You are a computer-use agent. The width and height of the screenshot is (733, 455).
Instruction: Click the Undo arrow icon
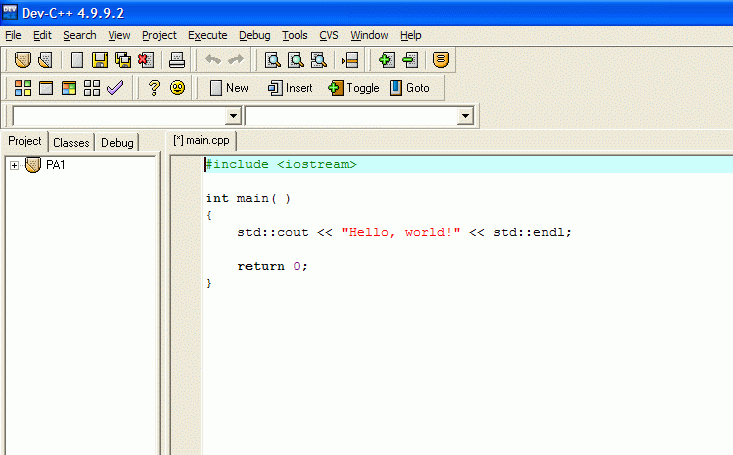[x=213, y=59]
